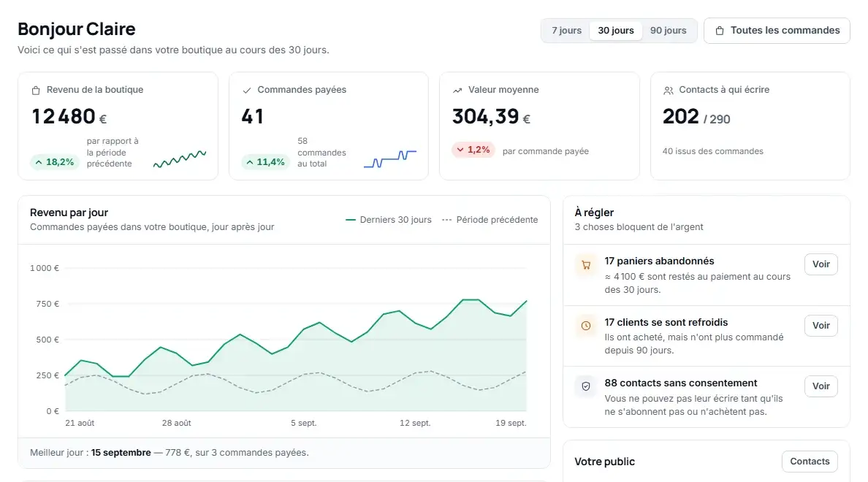
Task: Click '40 issus des commandes' text
Action: [x=713, y=151]
